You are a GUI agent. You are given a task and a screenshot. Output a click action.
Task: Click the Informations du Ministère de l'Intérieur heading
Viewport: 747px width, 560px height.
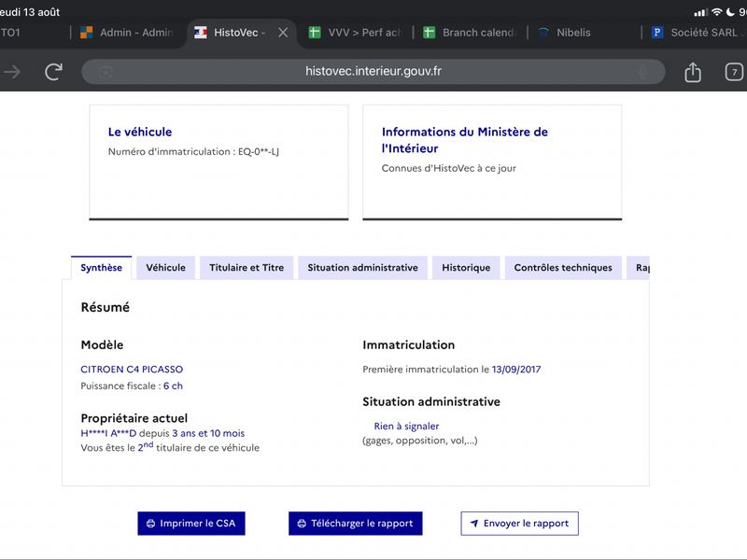464,140
